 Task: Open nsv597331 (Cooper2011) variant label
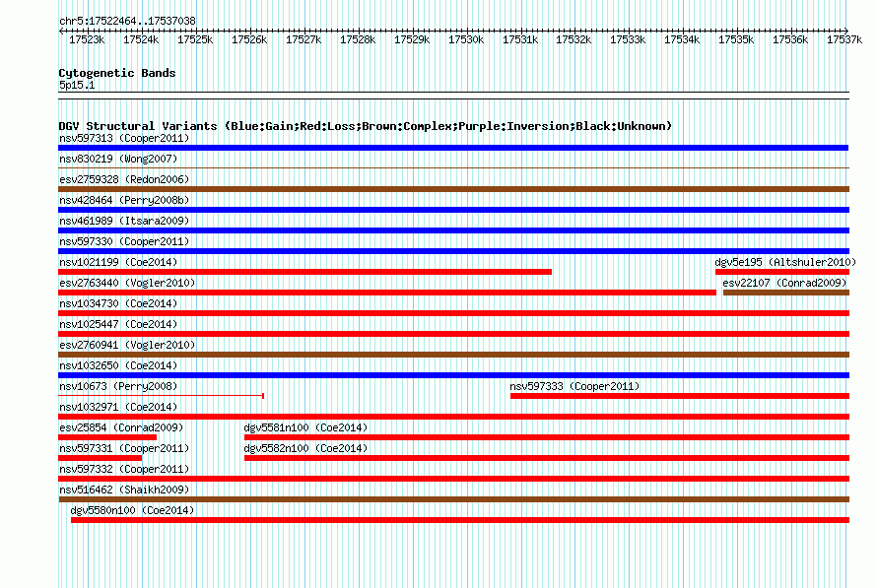pos(124,448)
